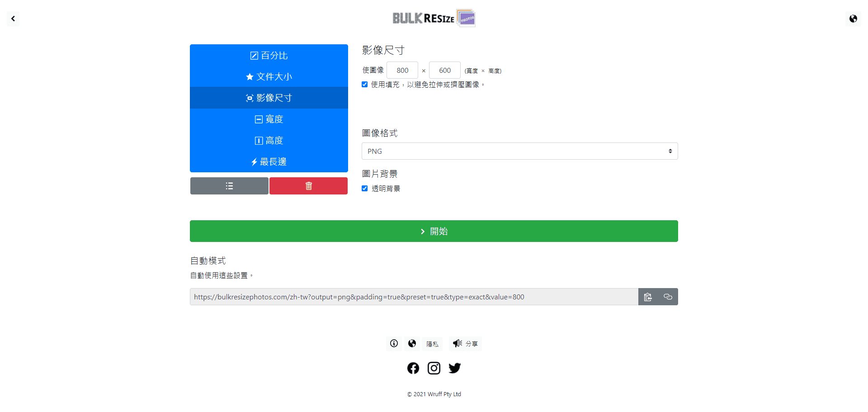Go back using the left arrow icon
Viewport: 868px width, 412px height.
pyautogui.click(x=13, y=19)
